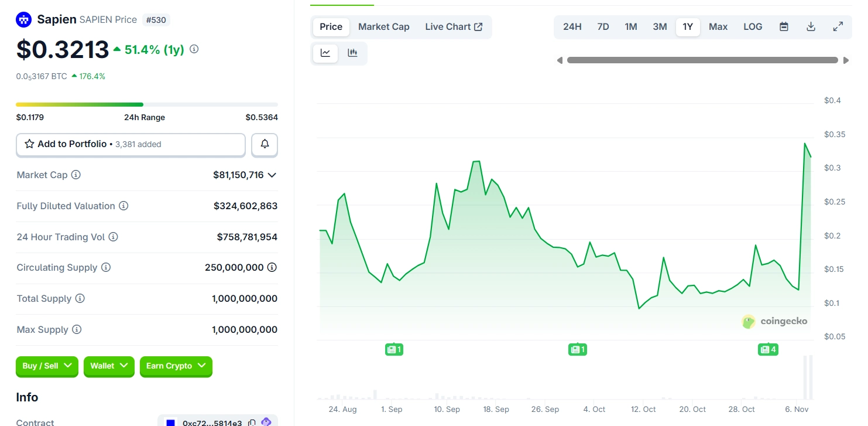Open the Earn Crypto dropdown
Viewport: 868px width, 426px height.
point(176,366)
